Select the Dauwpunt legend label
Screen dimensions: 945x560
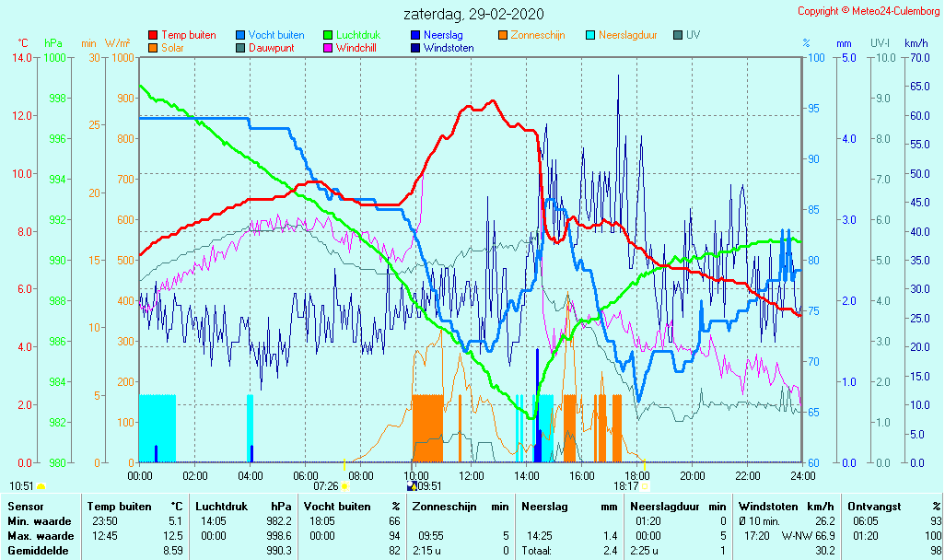[272, 48]
